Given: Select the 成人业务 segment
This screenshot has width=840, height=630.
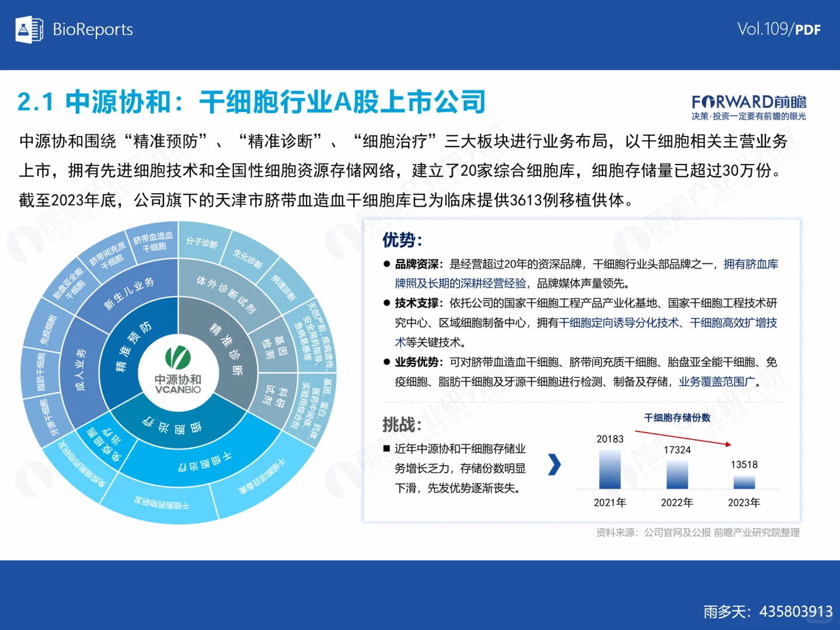Looking at the screenshot, I should (x=81, y=369).
